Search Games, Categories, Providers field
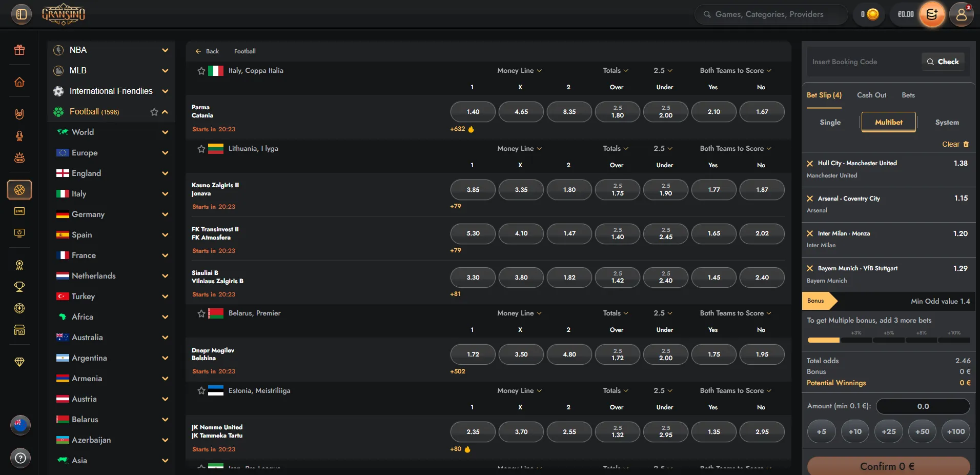The image size is (980, 475). coord(771,14)
